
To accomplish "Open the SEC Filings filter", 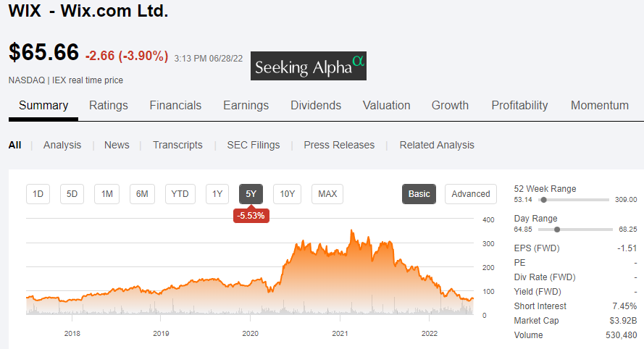I will click(253, 145).
